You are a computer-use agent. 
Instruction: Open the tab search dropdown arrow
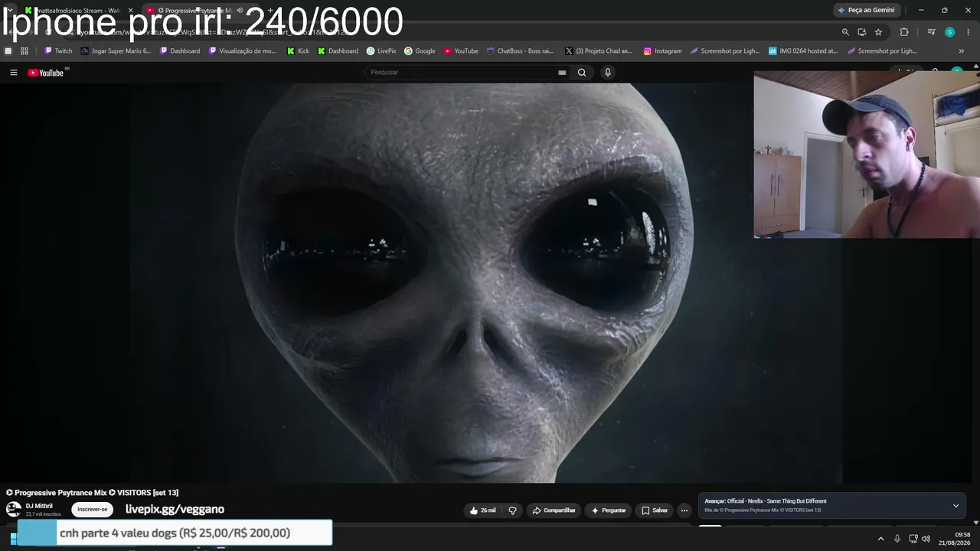pyautogui.click(x=10, y=11)
